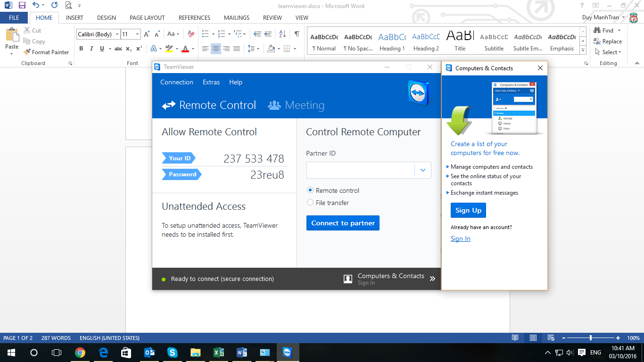Screen dimensions: 644x362
Task: Grow font size with the larger A icon
Action: tap(147, 34)
